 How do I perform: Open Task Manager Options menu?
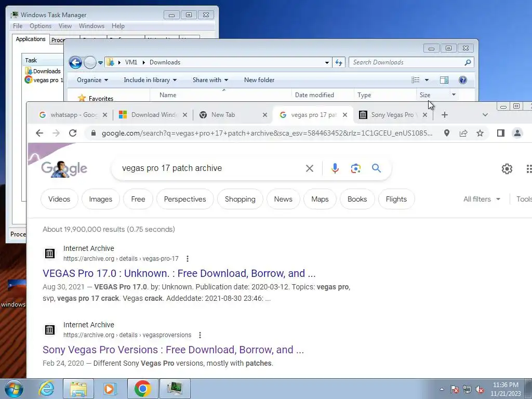pos(41,26)
